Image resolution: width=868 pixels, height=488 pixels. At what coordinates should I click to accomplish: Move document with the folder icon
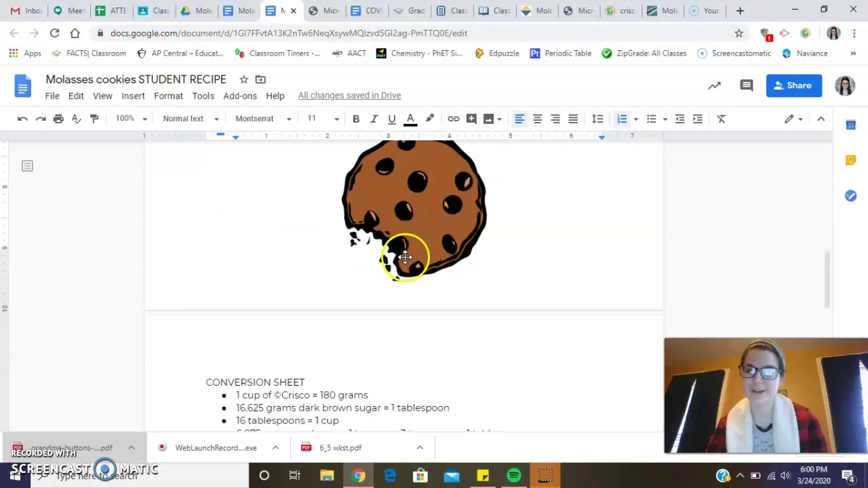pyautogui.click(x=260, y=79)
